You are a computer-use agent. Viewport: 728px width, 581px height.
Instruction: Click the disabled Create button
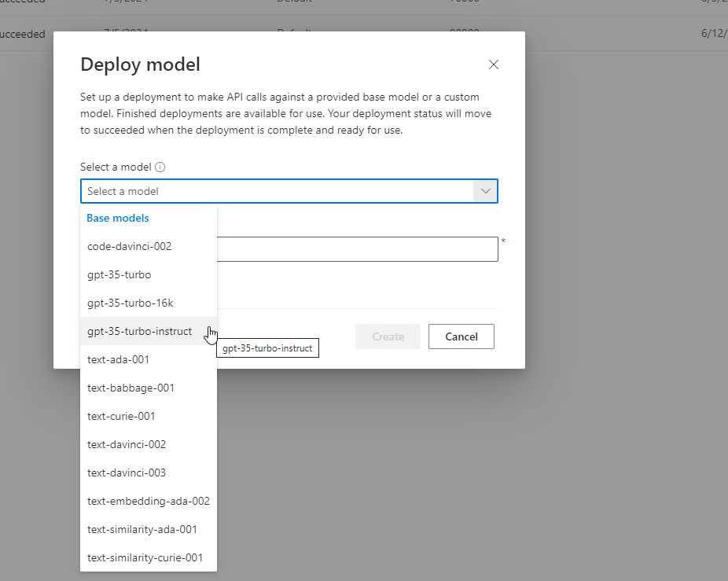coord(388,336)
